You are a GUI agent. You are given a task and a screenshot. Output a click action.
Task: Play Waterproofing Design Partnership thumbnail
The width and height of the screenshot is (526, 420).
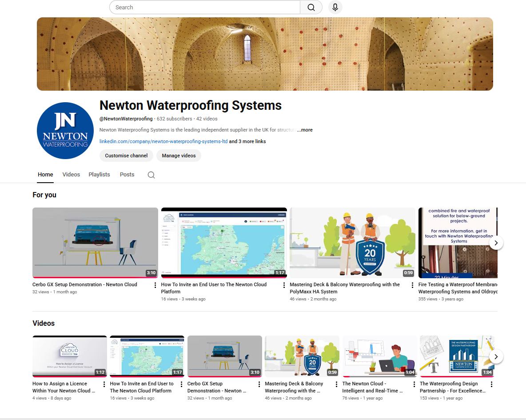click(x=457, y=356)
